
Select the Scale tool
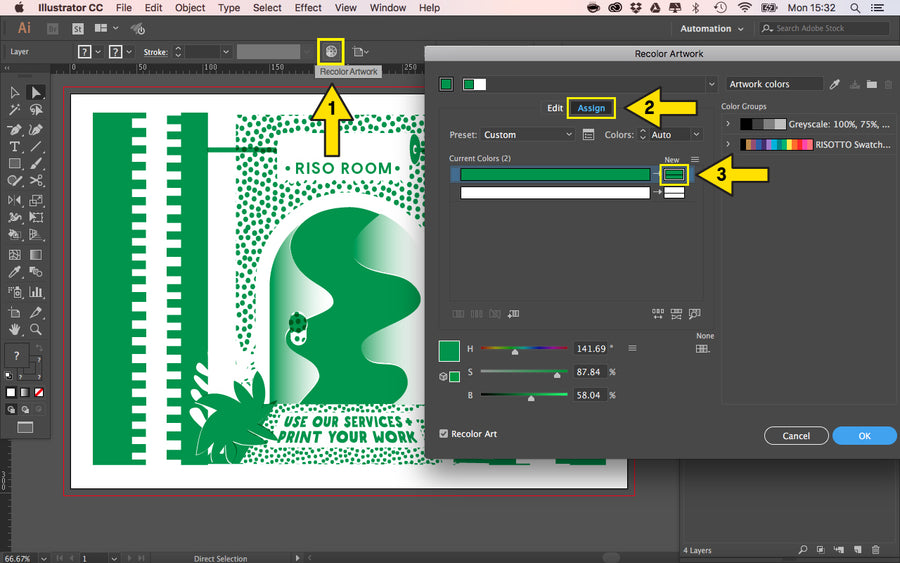tap(36, 200)
